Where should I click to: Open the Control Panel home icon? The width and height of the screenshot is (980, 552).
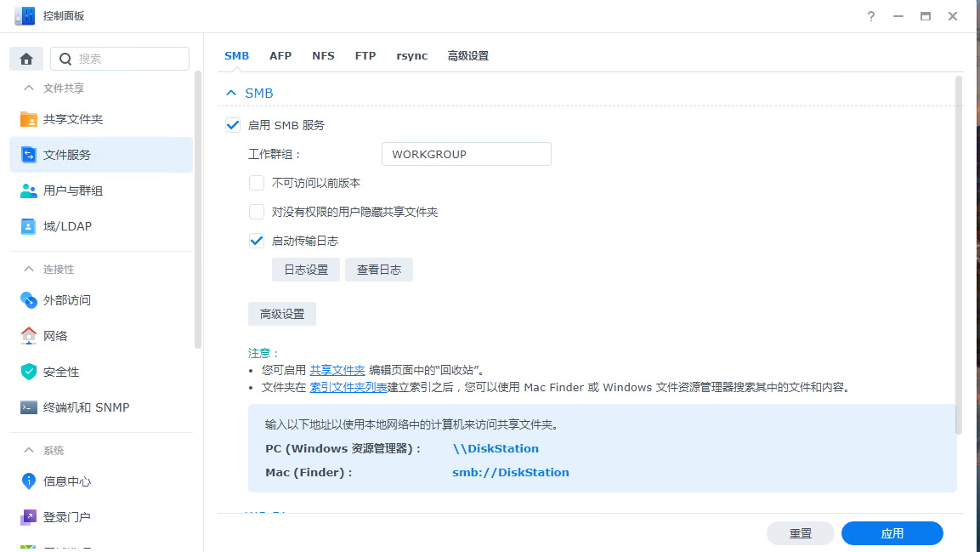(26, 59)
